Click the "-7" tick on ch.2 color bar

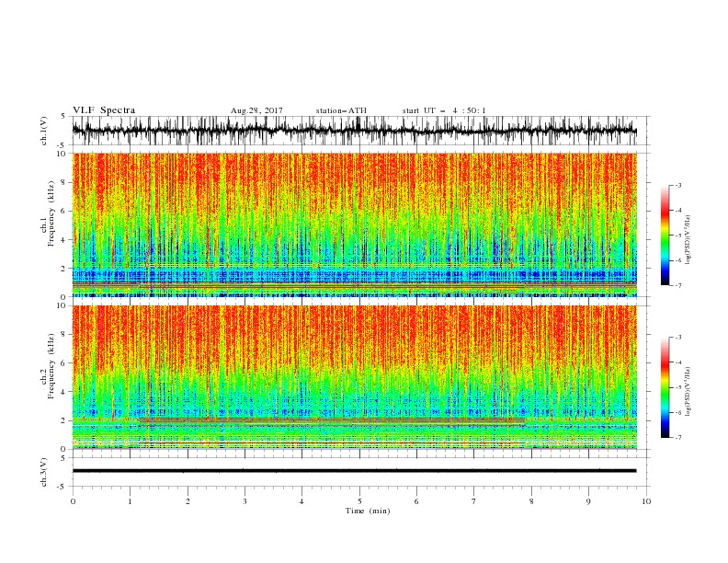tap(677, 438)
